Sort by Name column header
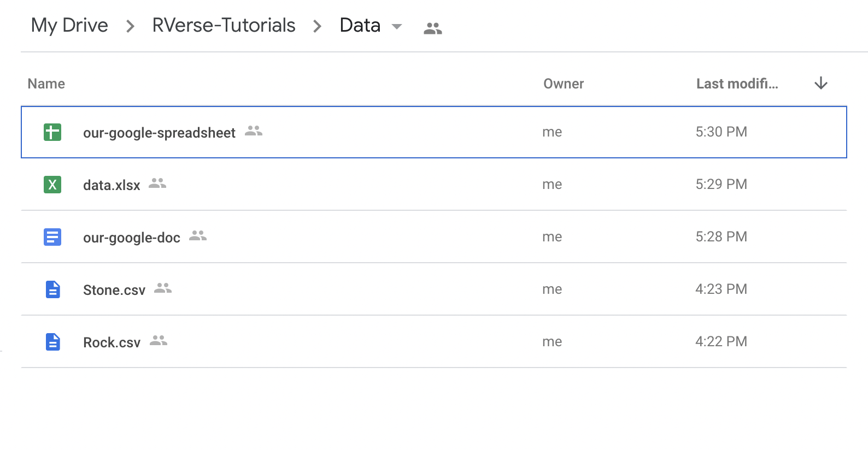The height and width of the screenshot is (450, 868). point(46,84)
